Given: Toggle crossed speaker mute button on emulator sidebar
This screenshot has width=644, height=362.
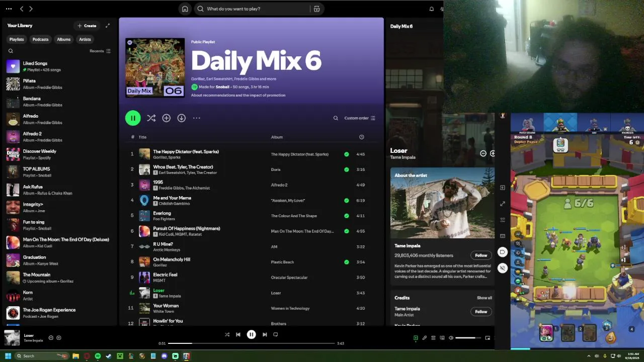Looking at the screenshot, I should click(503, 268).
